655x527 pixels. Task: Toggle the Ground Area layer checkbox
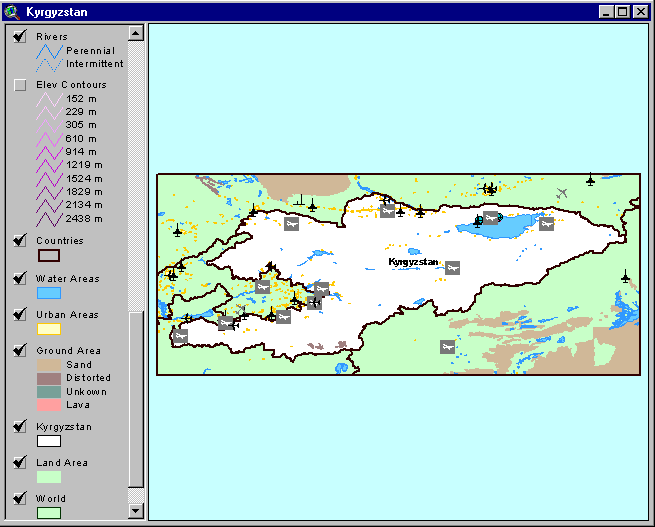coord(20,351)
